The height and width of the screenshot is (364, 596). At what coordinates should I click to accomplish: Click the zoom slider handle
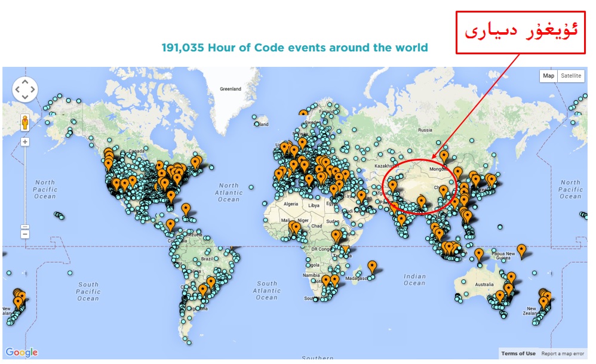tap(25, 227)
